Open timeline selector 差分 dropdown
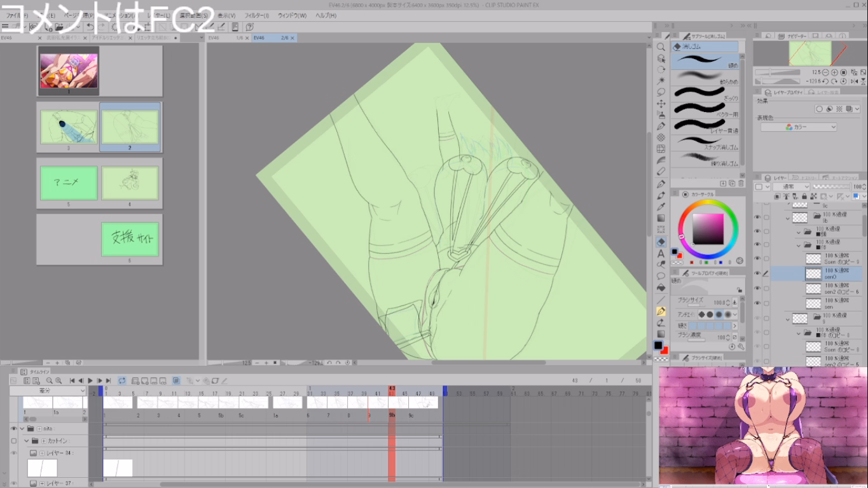 tap(48, 391)
